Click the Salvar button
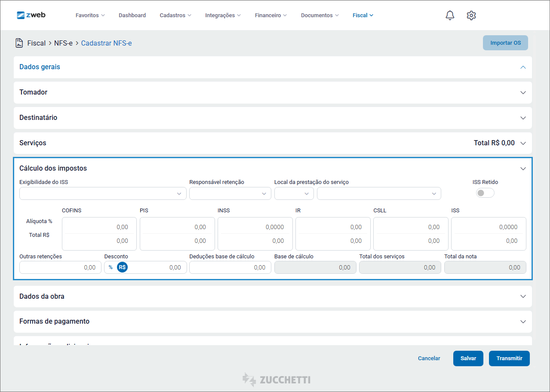 468,358
